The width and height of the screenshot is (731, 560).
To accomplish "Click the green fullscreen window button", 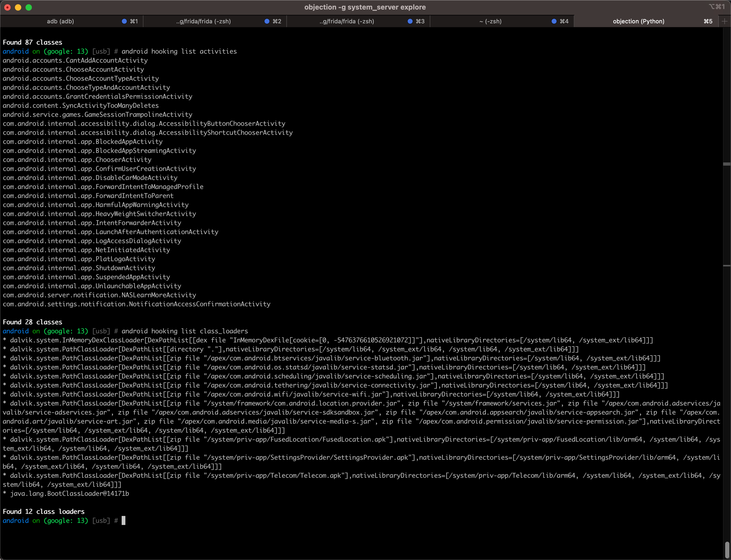I will coord(29,7).
